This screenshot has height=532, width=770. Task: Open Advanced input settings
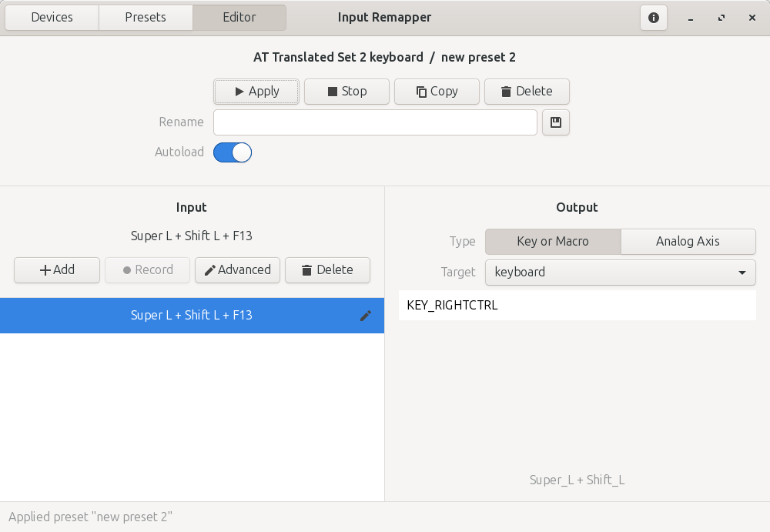[237, 269]
